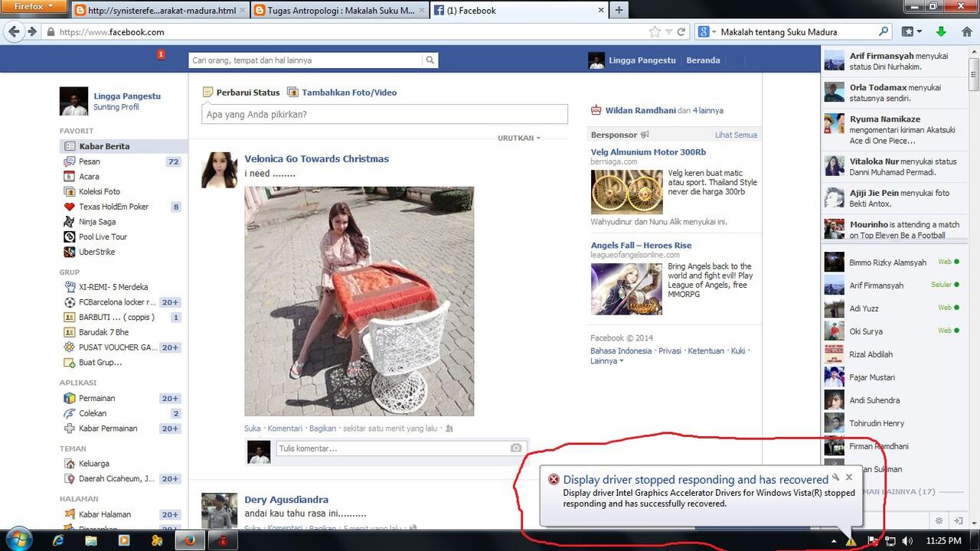Viewport: 980px width, 551px height.
Task: Click Bagikan on Velonica's post
Action: 323,429
